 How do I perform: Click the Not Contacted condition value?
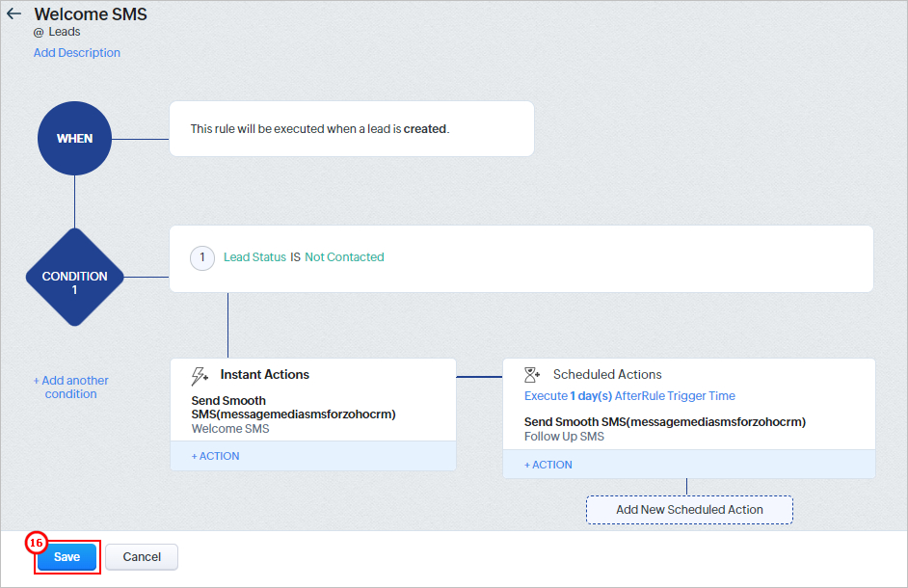344,257
